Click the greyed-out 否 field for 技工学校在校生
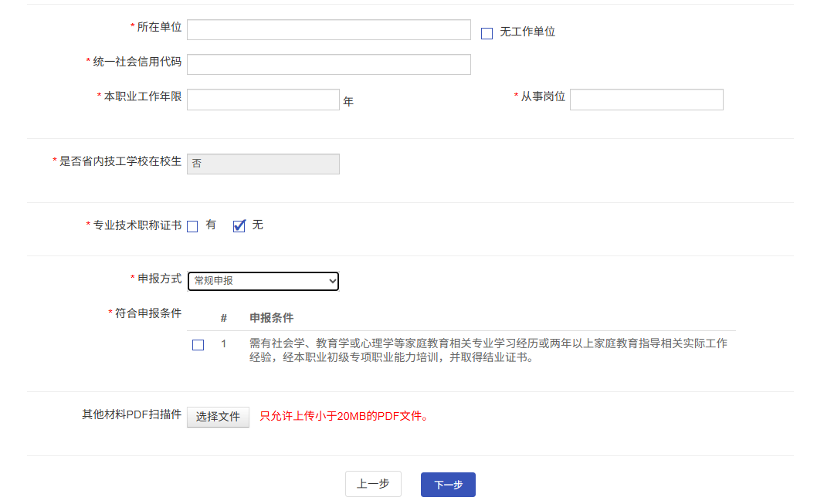Screen dimensions: 824x504 coord(263,164)
